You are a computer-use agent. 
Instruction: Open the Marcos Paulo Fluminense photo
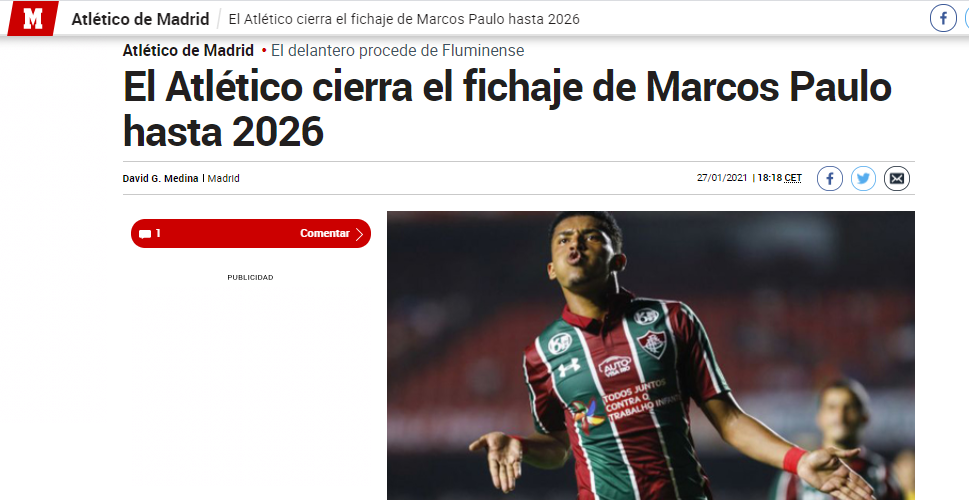coord(651,355)
